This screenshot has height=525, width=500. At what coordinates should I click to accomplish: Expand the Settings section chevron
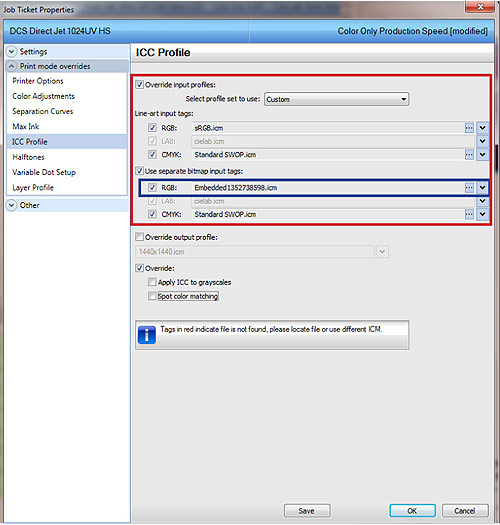(11, 52)
